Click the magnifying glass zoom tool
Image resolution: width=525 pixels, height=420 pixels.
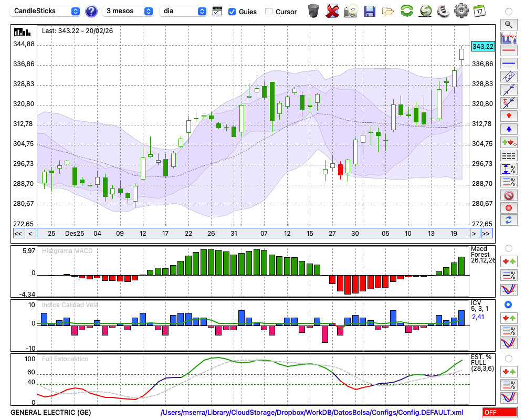[x=509, y=25]
